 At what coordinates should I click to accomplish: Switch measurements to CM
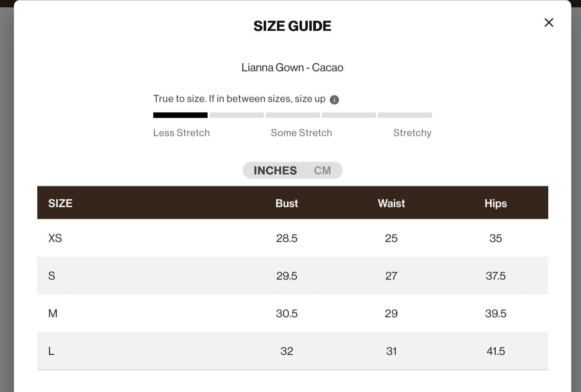[322, 170]
